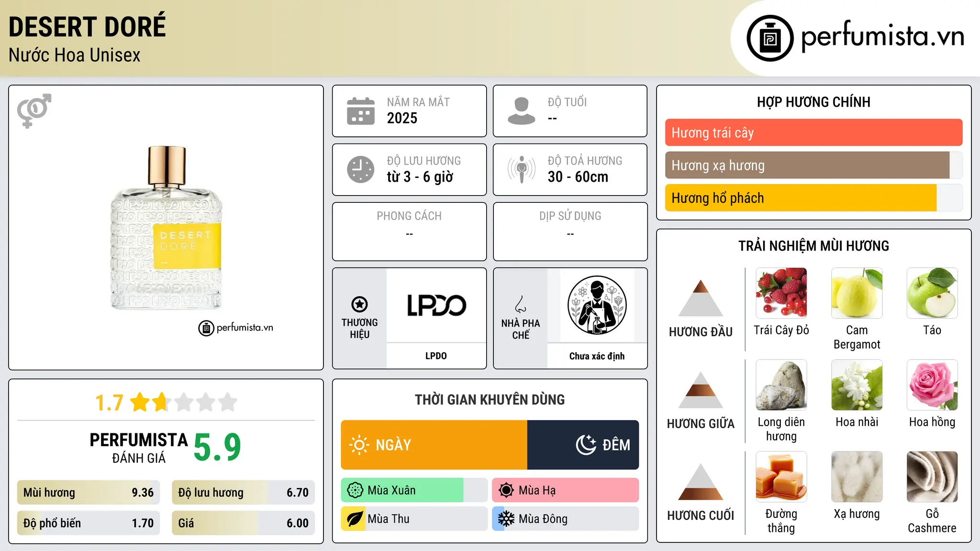Click the sillage value 30 - 60cm

[578, 177]
